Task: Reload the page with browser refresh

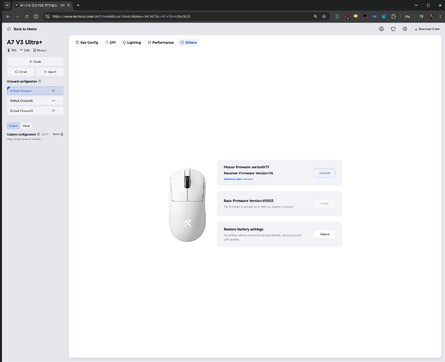Action: [x=27, y=16]
